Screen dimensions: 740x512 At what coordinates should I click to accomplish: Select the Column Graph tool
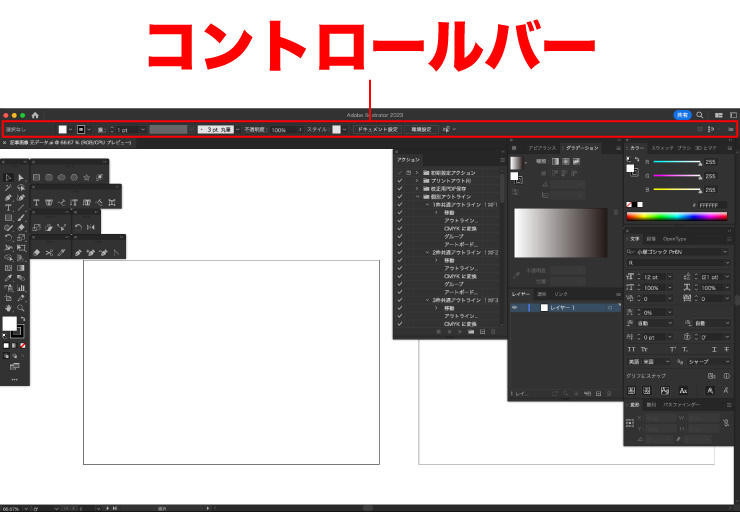[x=21, y=288]
